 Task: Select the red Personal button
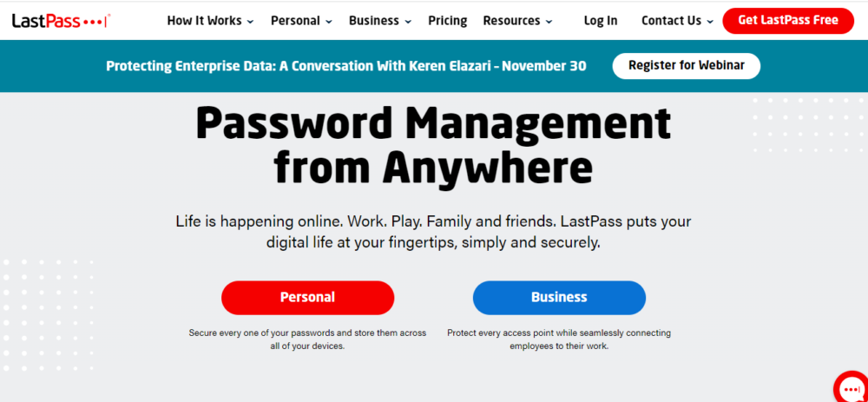point(307,297)
